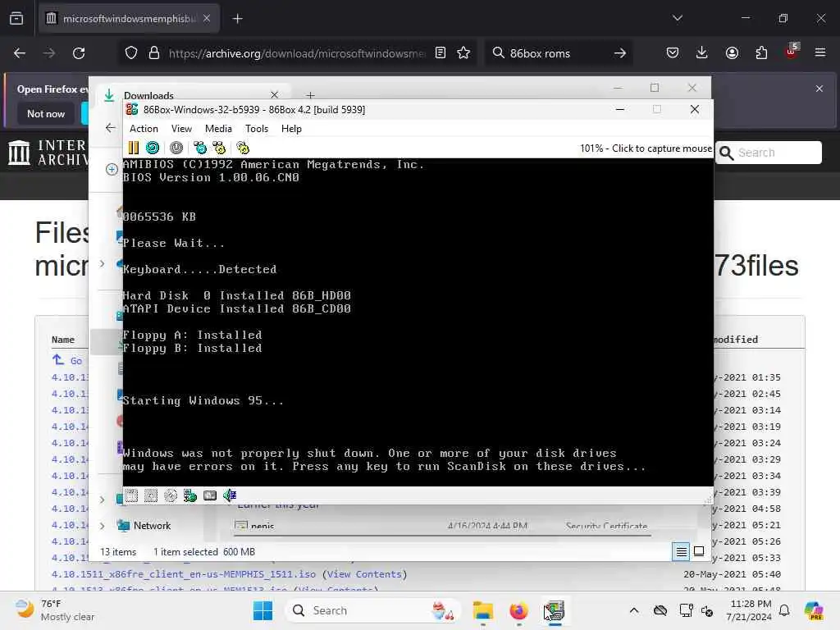Show hidden system tray icons
The height and width of the screenshot is (630, 840).
[x=634, y=610]
